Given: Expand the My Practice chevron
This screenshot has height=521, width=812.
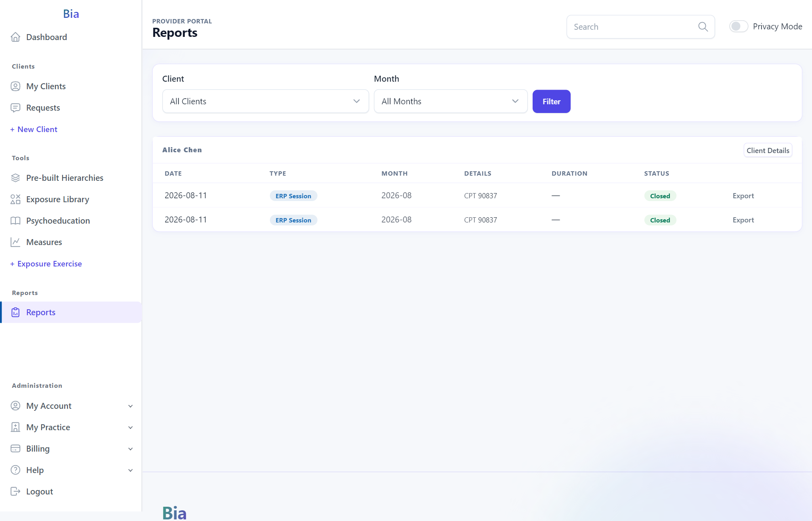Looking at the screenshot, I should coord(130,427).
